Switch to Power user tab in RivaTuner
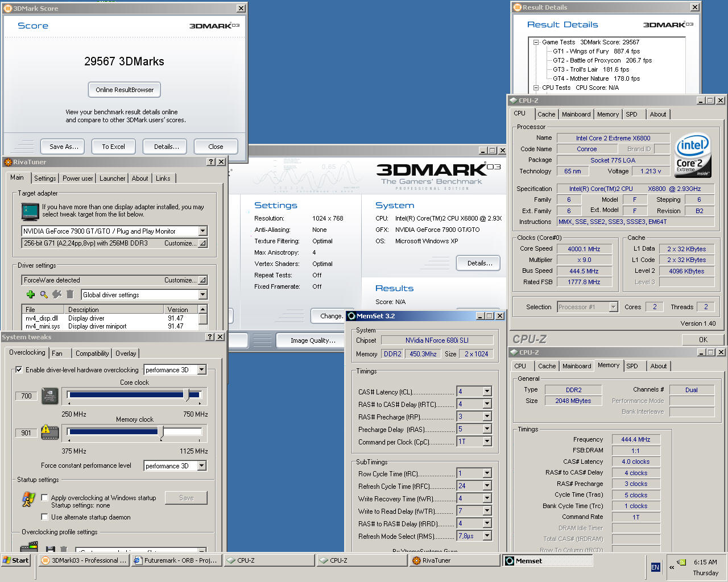The image size is (728, 582). coord(77,178)
